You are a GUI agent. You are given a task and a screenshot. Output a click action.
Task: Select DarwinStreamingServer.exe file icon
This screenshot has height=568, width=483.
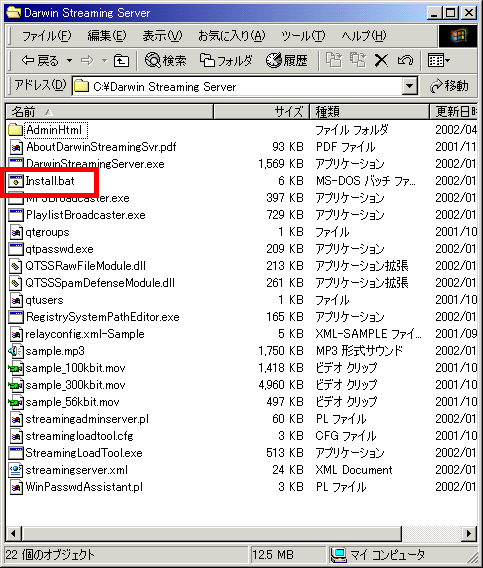pos(15,164)
